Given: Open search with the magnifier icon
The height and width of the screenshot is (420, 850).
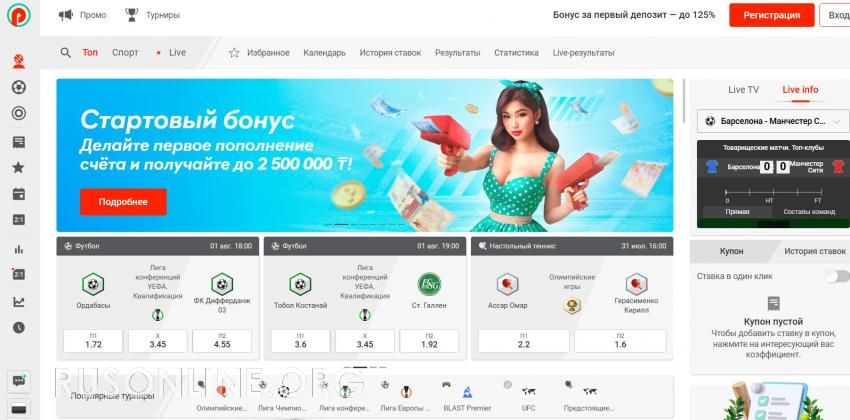Looking at the screenshot, I should pyautogui.click(x=66, y=53).
